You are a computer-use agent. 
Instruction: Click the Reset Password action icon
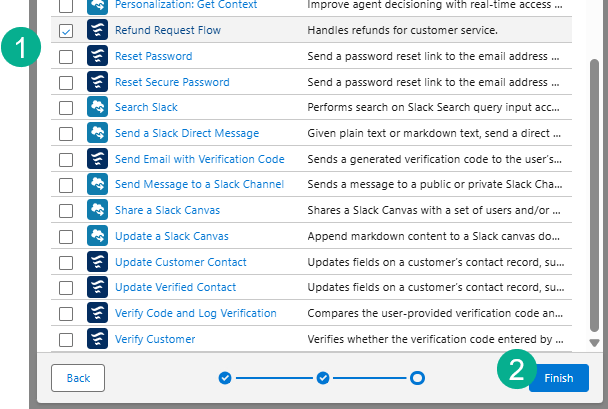tap(97, 57)
